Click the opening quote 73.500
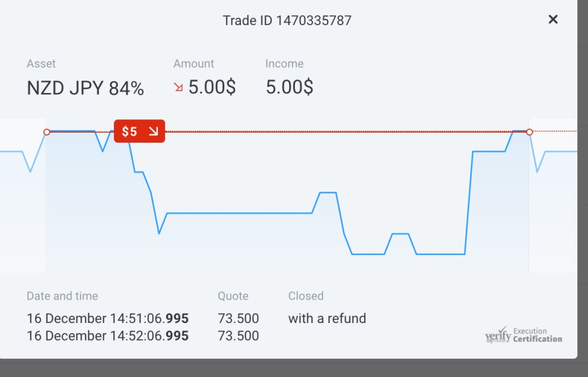This screenshot has width=588, height=377. point(238,318)
